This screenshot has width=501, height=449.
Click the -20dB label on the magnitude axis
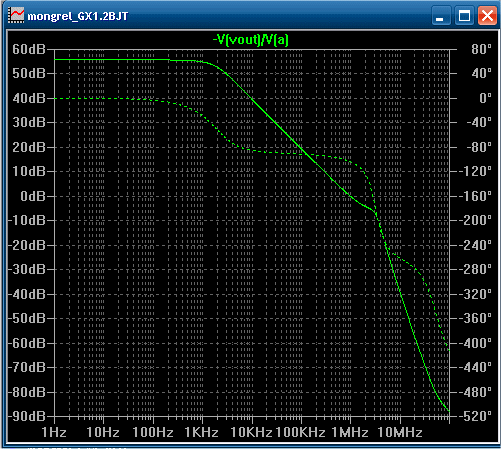coord(27,245)
